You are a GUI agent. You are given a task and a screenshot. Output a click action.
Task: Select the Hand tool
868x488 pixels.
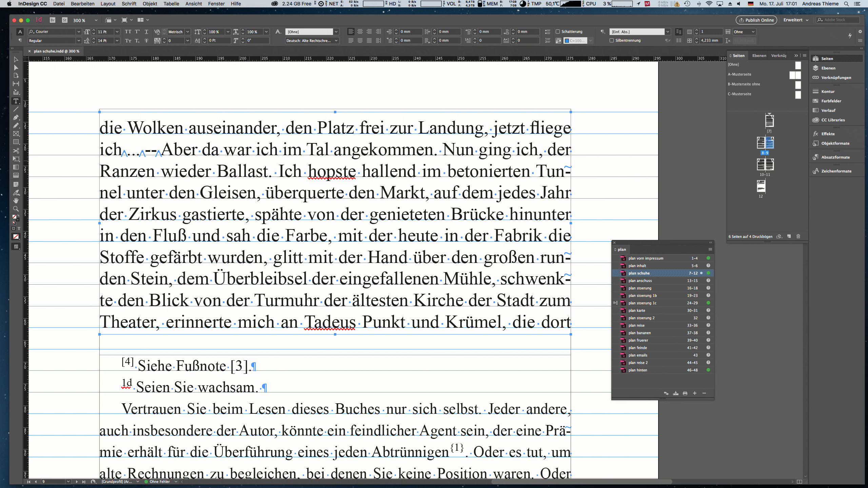pos(16,201)
